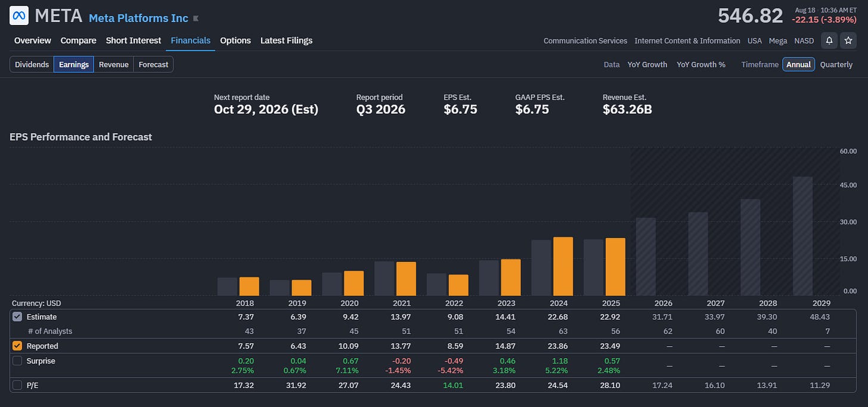Switch to Quarterly timeframe
Screen dimensions: 868x407
pyautogui.click(x=836, y=64)
